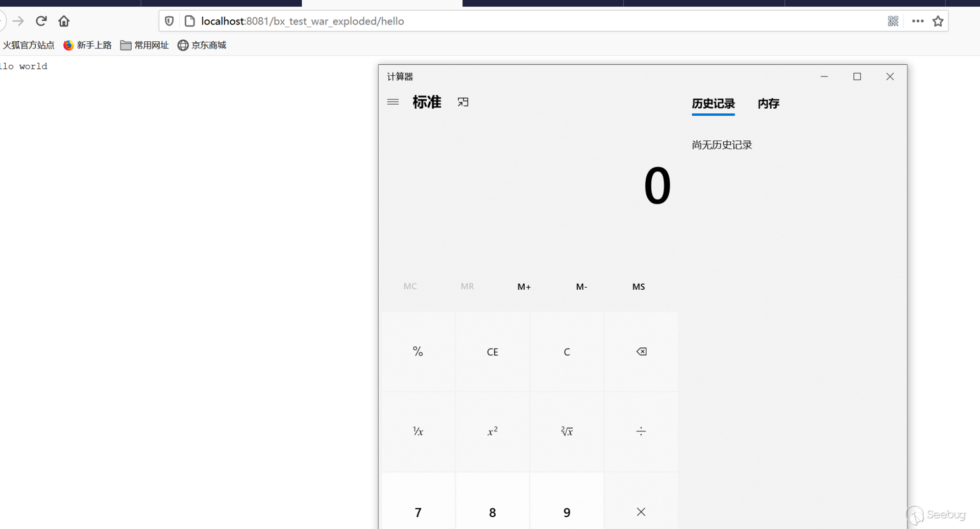The height and width of the screenshot is (529, 980).
Task: Click the MR memory recall button
Action: pyautogui.click(x=467, y=287)
